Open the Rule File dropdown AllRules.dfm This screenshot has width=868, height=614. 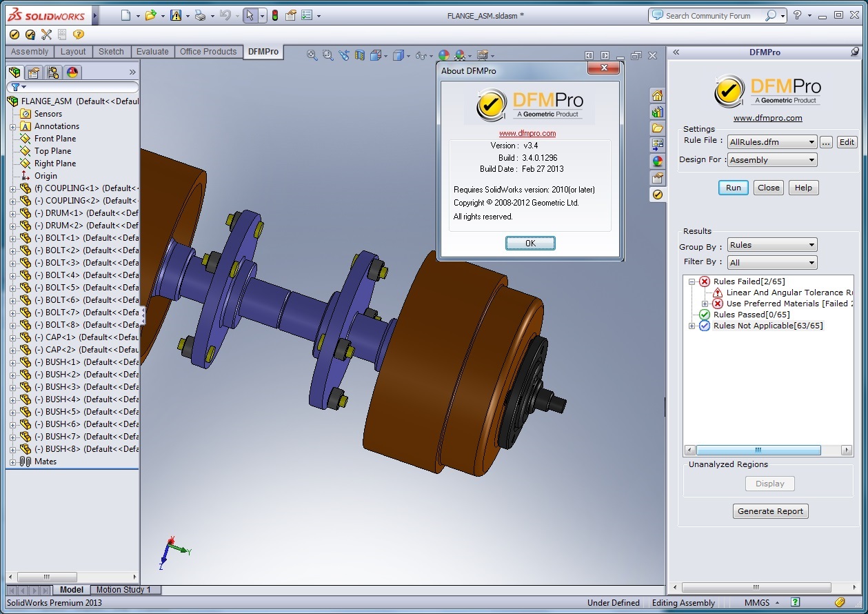[772, 142]
